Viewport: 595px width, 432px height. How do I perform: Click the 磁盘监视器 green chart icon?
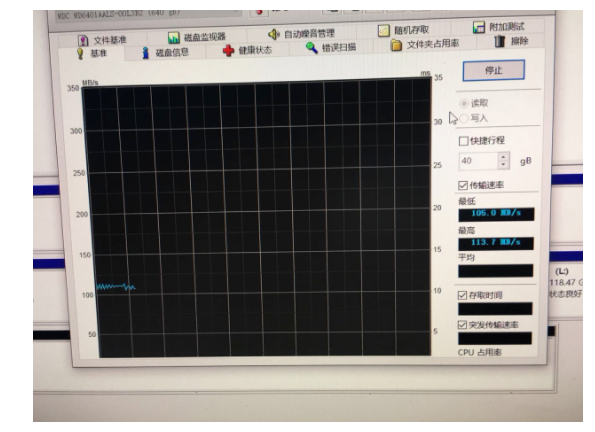click(x=173, y=38)
